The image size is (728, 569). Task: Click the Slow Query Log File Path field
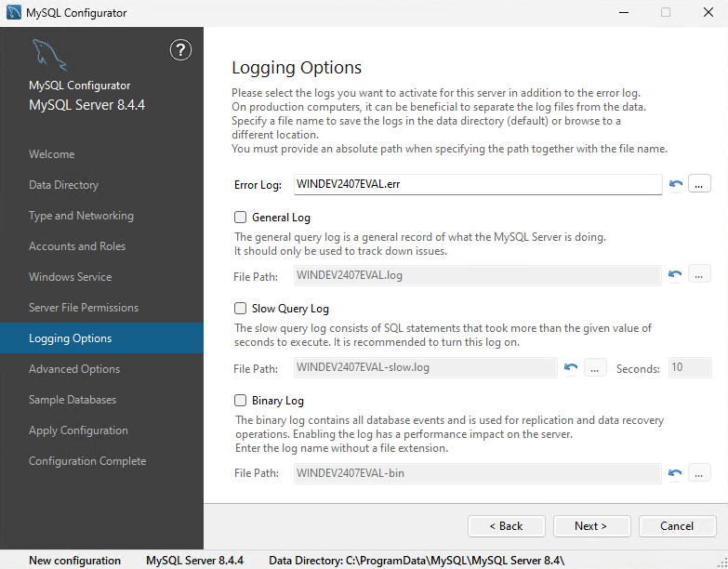coord(425,367)
